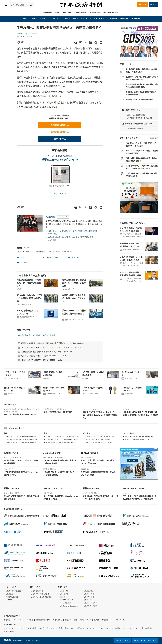Screen dimensions: 162x644
Task: Click the お問い合わせ footer button
Action: click(x=122, y=640)
